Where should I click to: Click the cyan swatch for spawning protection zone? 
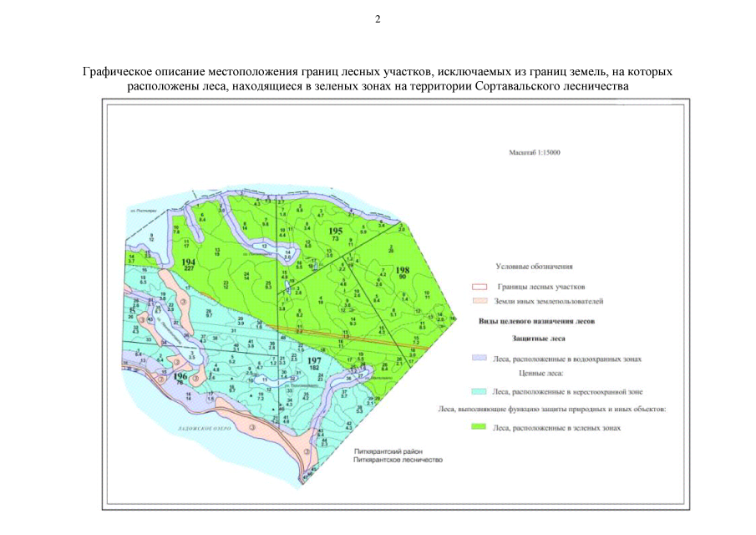[x=478, y=390]
